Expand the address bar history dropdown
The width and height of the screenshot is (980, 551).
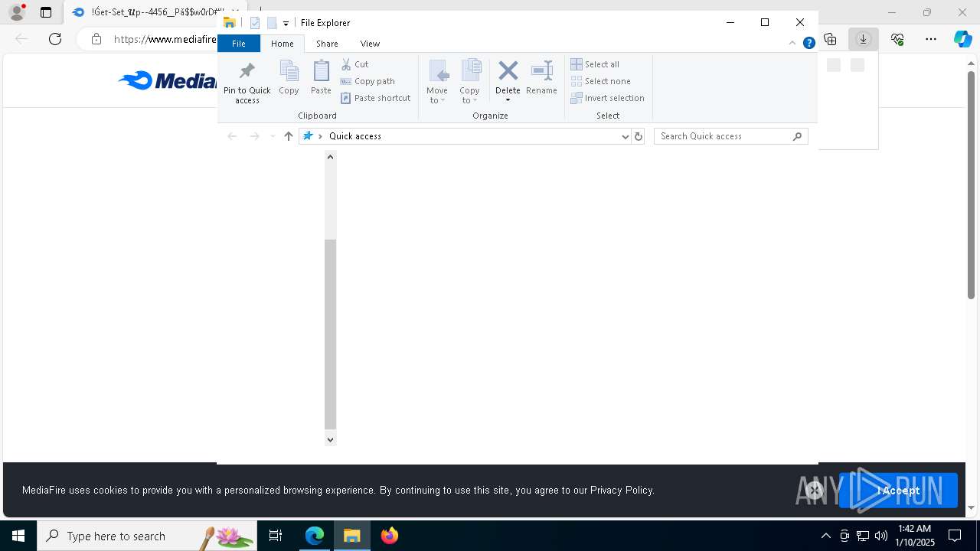click(625, 136)
